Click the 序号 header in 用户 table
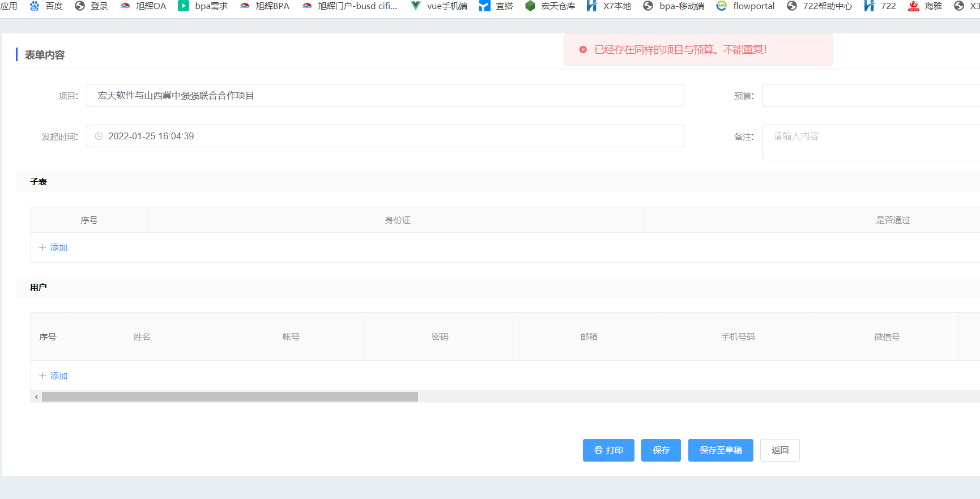The image size is (980, 499). tap(48, 337)
